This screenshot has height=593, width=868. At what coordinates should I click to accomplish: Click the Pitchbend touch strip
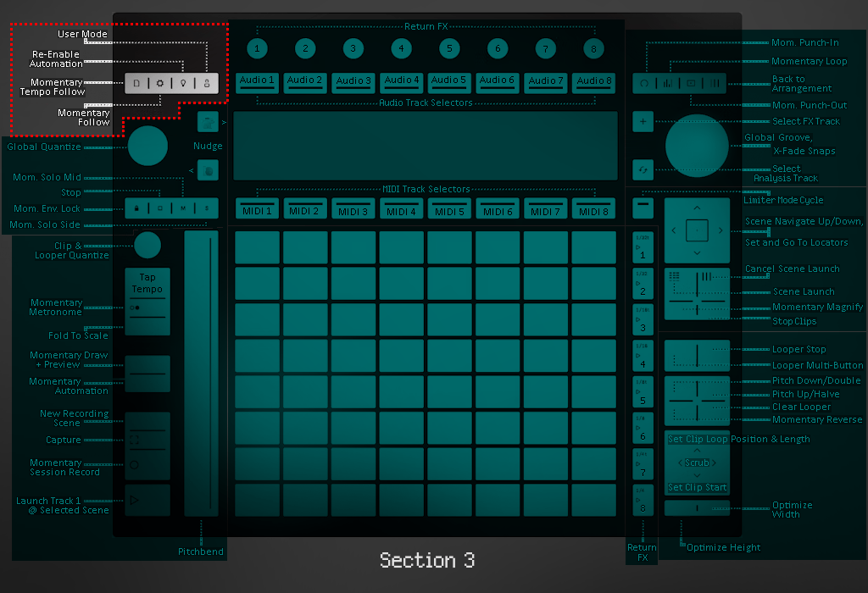(201, 373)
